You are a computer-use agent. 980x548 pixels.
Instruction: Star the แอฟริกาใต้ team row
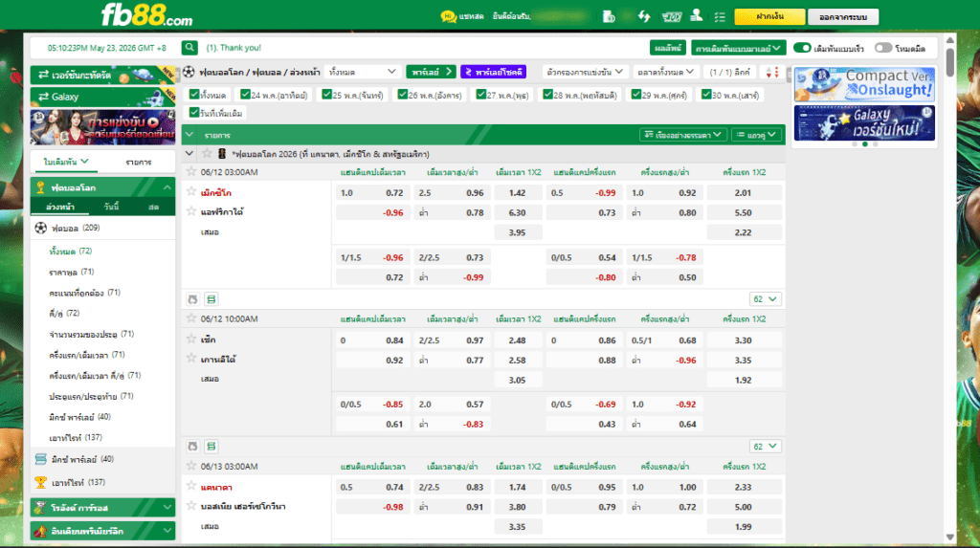point(191,211)
